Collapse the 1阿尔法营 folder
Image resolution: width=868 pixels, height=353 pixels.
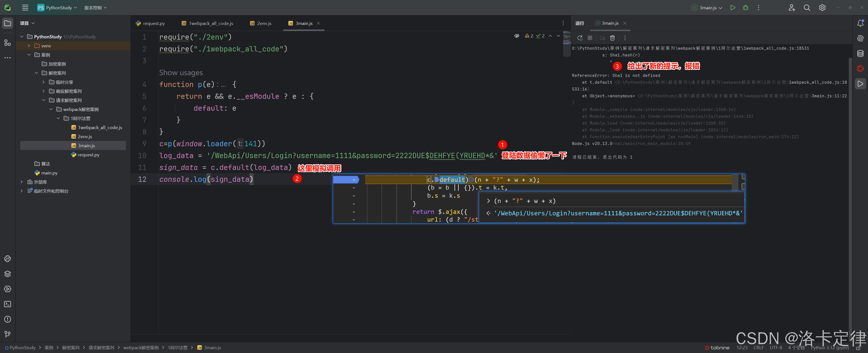click(x=58, y=119)
